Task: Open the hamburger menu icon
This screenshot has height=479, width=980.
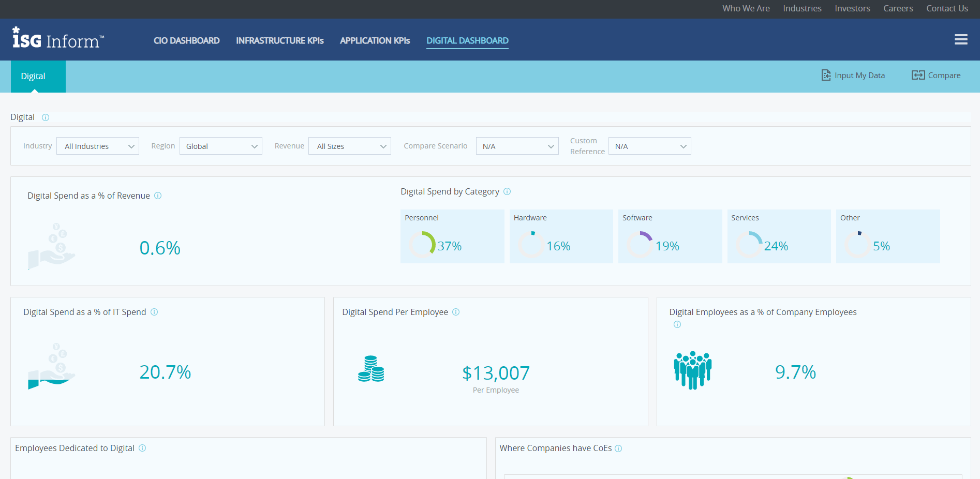Action: pos(961,40)
